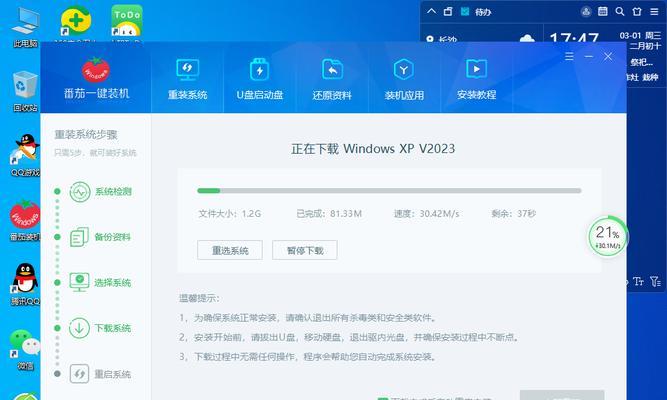
Task: Click the 剩余: 37秒 text
Action: click(513, 214)
